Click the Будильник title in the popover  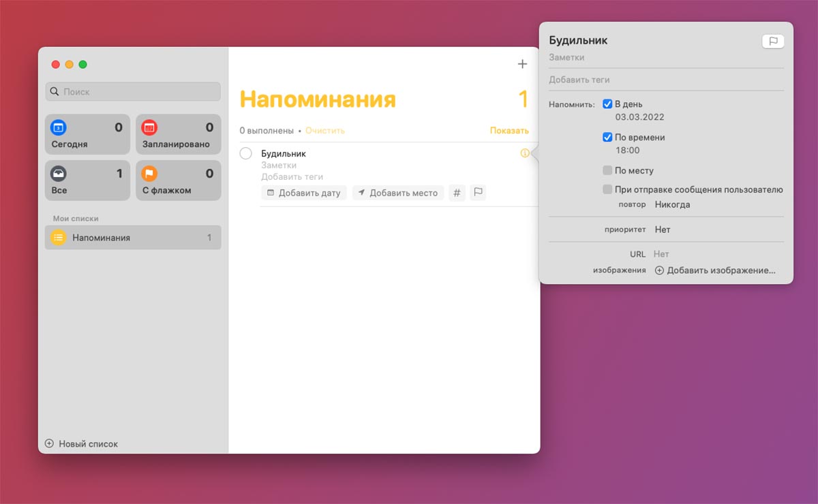(x=578, y=40)
